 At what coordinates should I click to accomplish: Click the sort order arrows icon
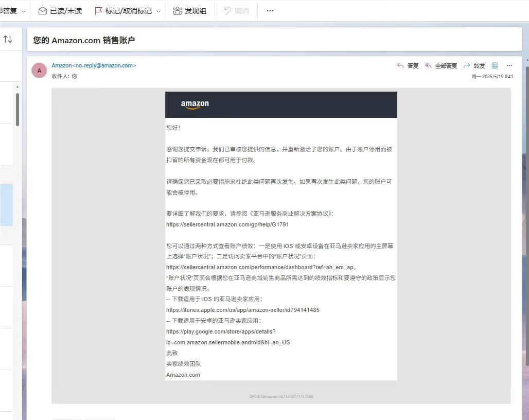coord(8,39)
